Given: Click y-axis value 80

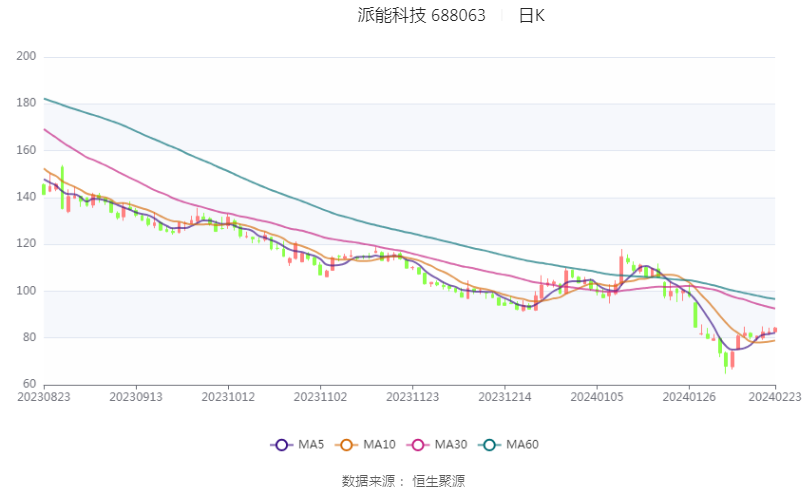Looking at the screenshot, I should (x=29, y=337).
